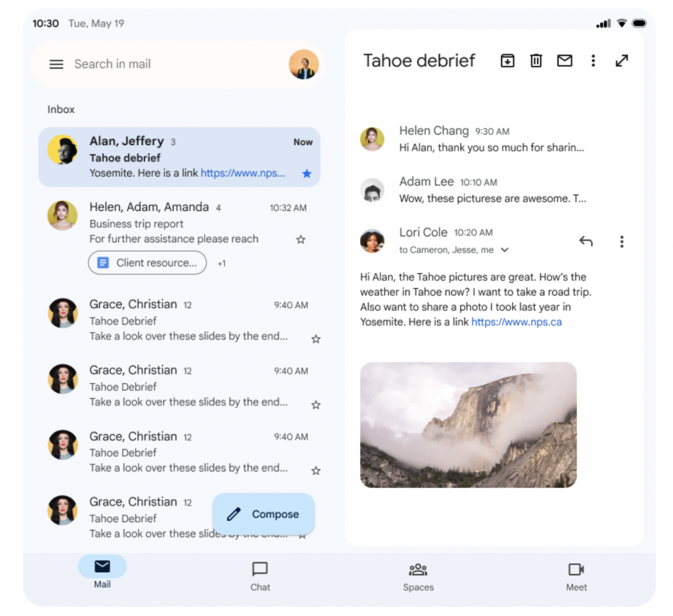Compose a new email
Viewport: 673px width, 616px height.
(x=263, y=514)
